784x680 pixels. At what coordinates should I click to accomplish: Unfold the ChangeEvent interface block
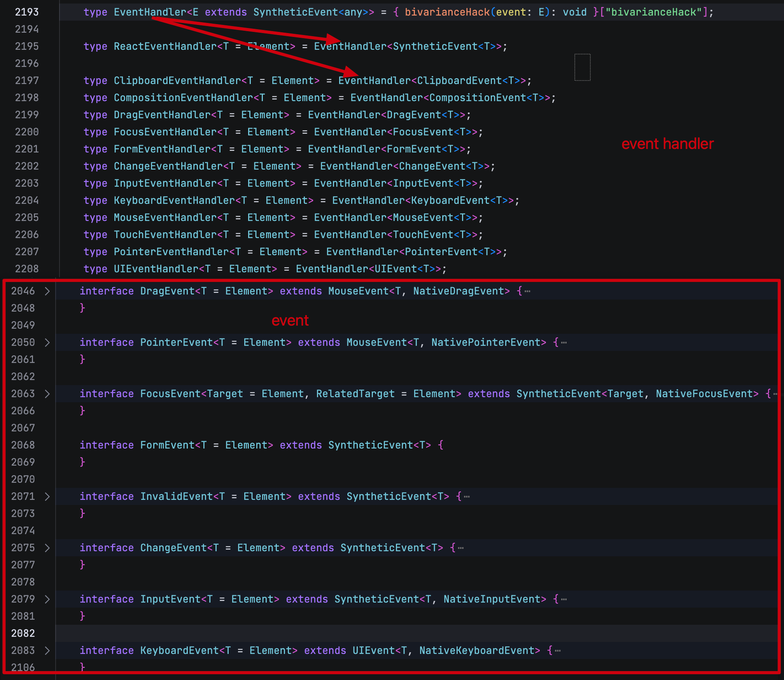pyautogui.click(x=47, y=548)
